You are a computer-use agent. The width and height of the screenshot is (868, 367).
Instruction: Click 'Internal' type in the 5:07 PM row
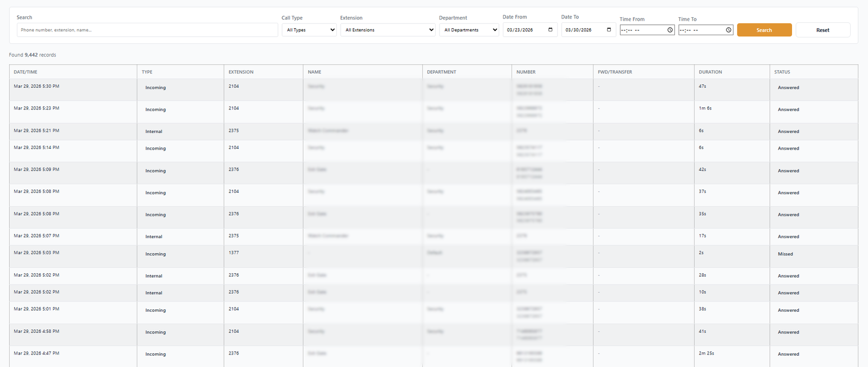pos(154,236)
